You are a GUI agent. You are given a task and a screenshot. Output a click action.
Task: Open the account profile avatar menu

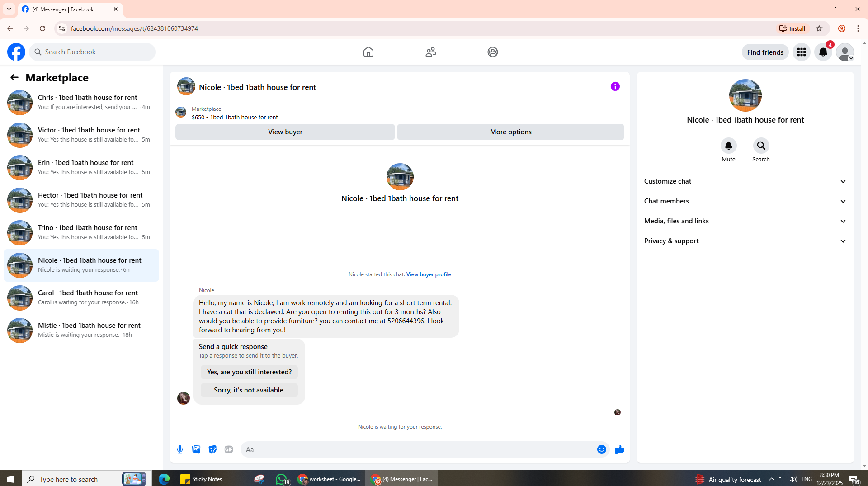(845, 52)
